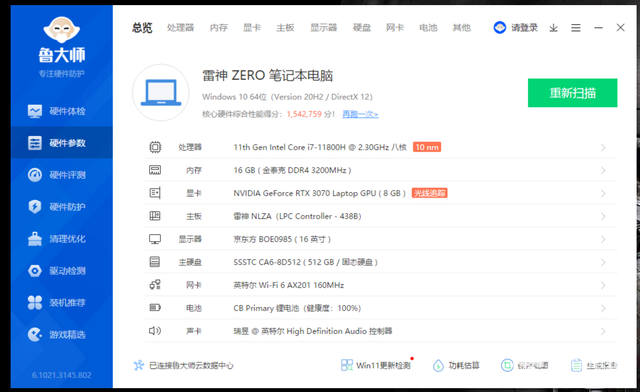
Task: Click 16 GB DDR4 3200MHz memory text
Action: [x=292, y=170]
